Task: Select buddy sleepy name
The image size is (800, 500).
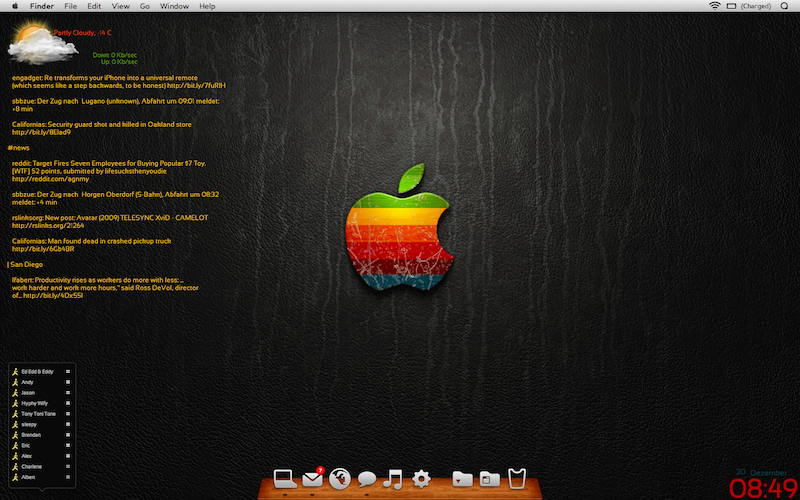Action: (x=29, y=424)
